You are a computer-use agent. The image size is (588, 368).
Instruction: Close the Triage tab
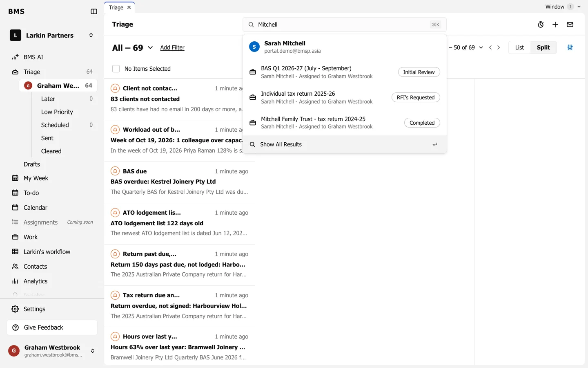[129, 7]
